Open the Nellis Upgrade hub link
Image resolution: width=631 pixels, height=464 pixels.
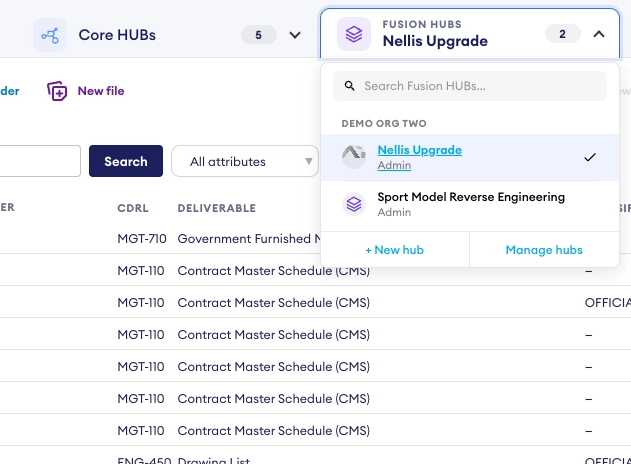pyautogui.click(x=420, y=150)
